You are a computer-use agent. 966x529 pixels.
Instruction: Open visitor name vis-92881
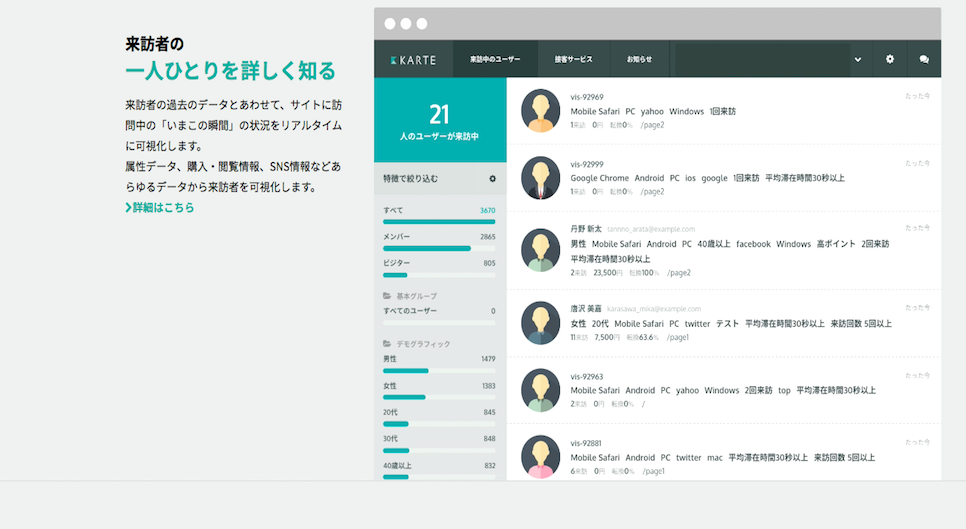586,443
